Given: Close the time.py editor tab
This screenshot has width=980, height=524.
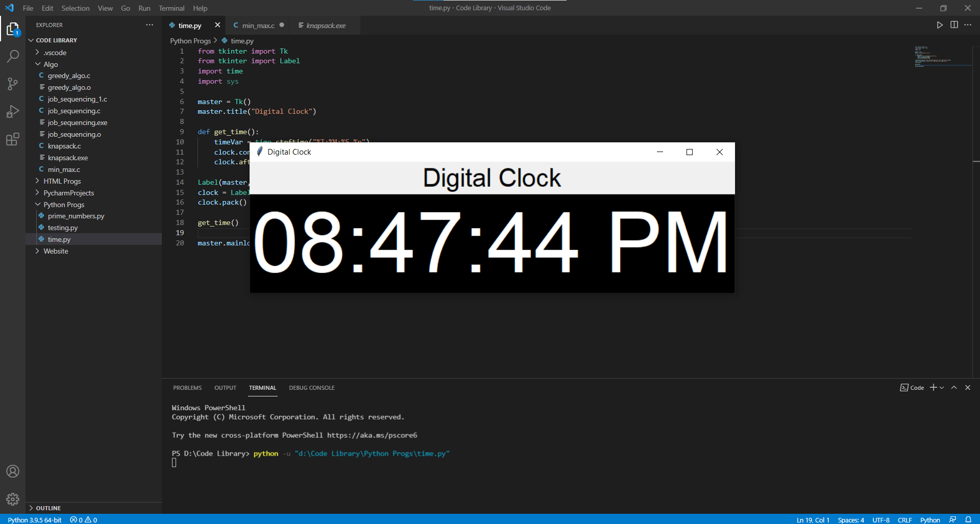Looking at the screenshot, I should click(217, 25).
